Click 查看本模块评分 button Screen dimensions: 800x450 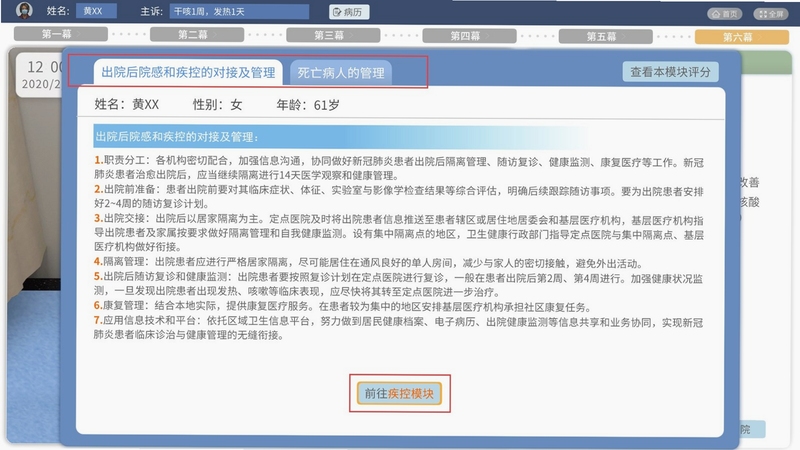(670, 72)
